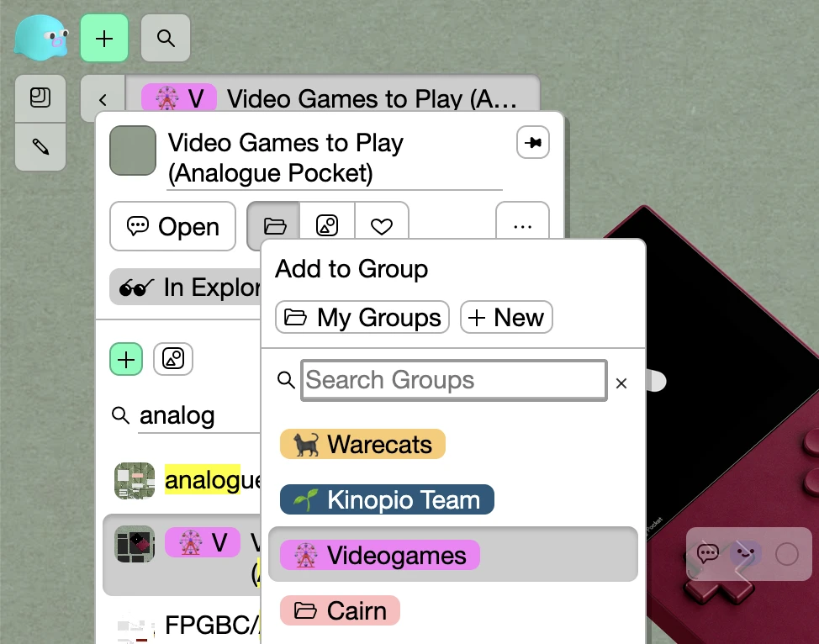Click the green add space button
This screenshot has height=644, width=819.
[x=104, y=38]
